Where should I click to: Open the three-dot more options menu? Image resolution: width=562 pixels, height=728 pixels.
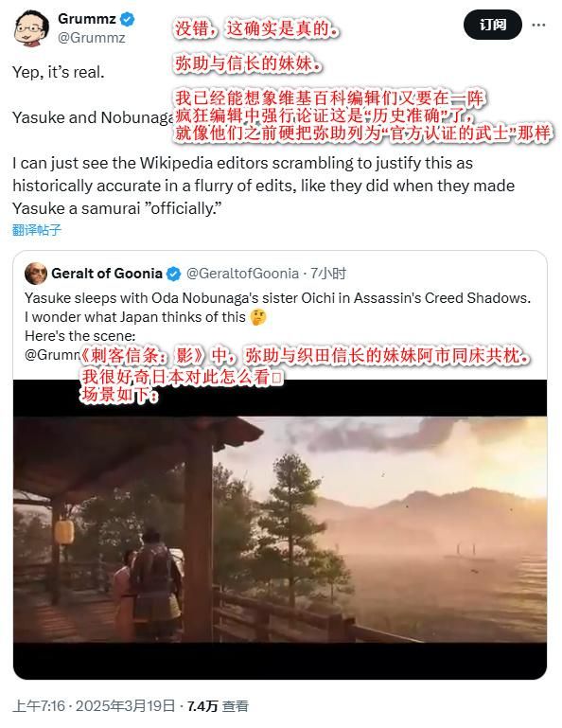coord(538,25)
